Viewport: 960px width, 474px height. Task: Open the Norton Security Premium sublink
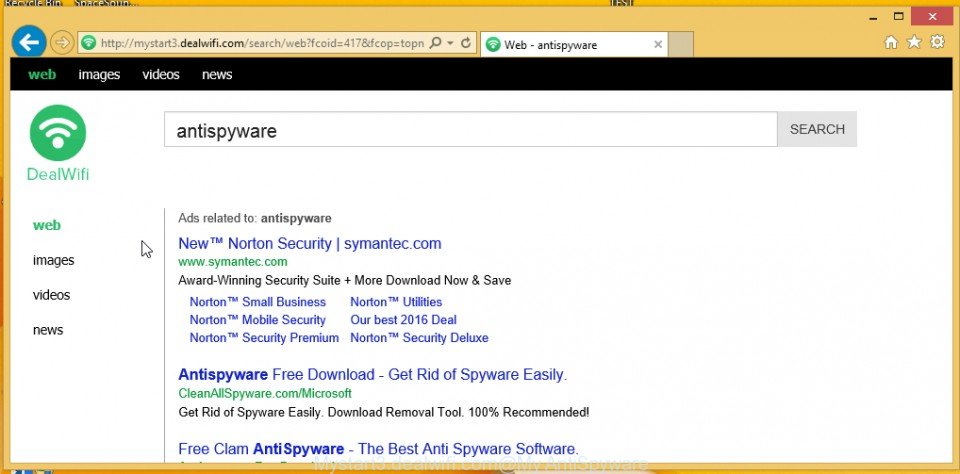(264, 337)
